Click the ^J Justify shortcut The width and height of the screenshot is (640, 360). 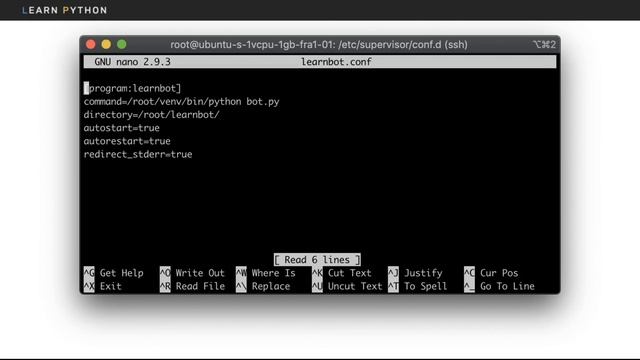pyautogui.click(x=415, y=273)
